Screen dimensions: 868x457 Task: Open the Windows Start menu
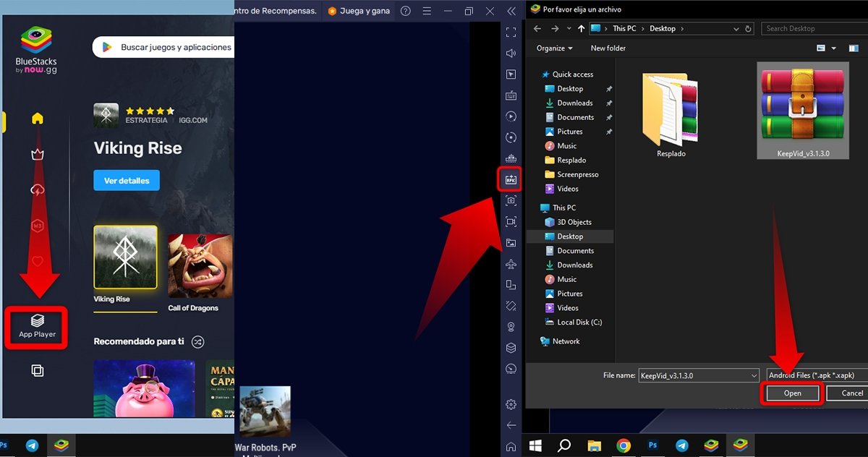[x=536, y=445]
